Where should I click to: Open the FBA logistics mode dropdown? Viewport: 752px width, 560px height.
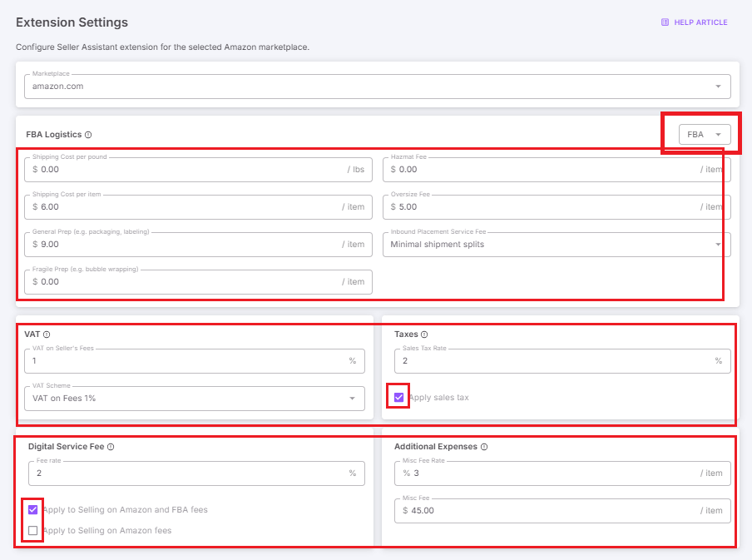point(701,134)
